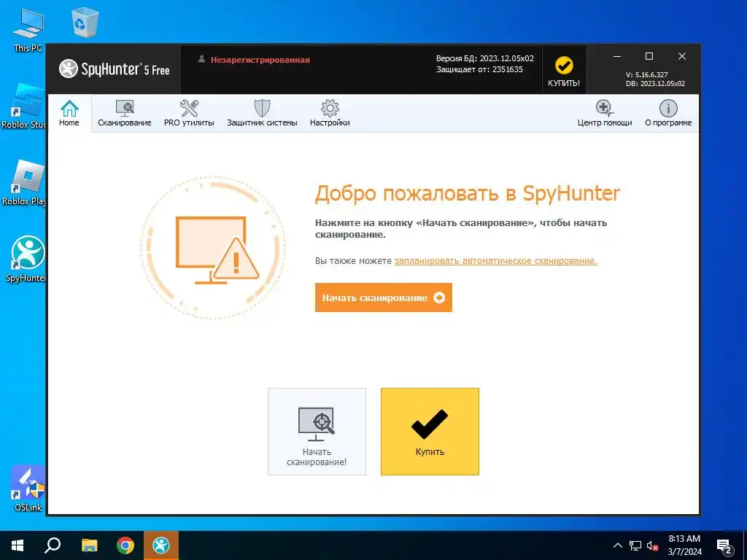The height and width of the screenshot is (560, 747).
Task: Open О программе info
Action: point(668,113)
